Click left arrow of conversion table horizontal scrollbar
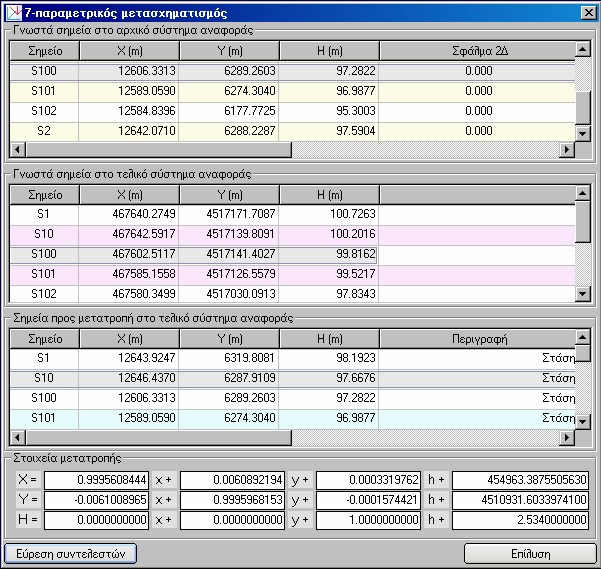601x569 pixels. [17, 437]
